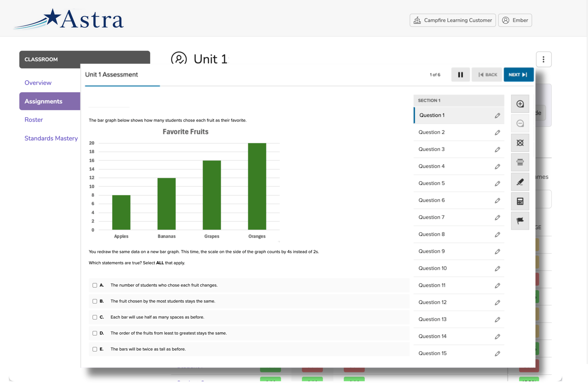Click the pencil icon beside Question 5
588x386 pixels.
(497, 183)
